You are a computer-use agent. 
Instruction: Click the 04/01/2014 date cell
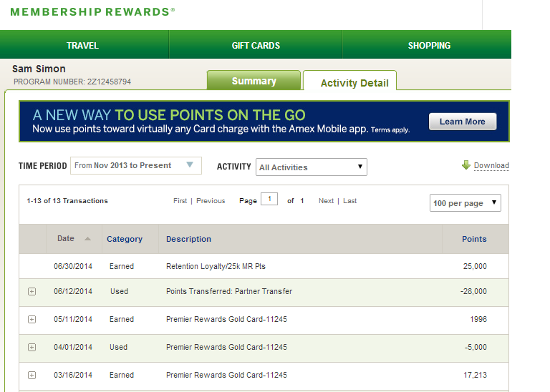click(73, 347)
